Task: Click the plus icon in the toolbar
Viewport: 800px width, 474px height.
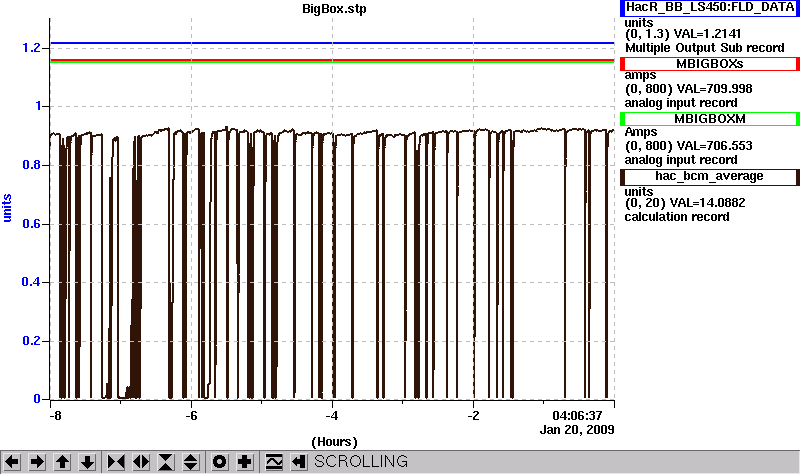Action: [245, 462]
